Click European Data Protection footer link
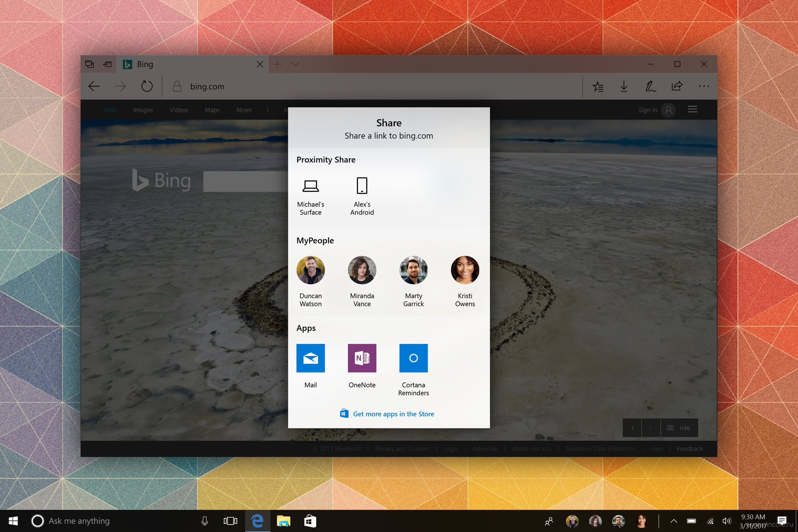Viewport: 798px width, 532px height. pyautogui.click(x=600, y=449)
